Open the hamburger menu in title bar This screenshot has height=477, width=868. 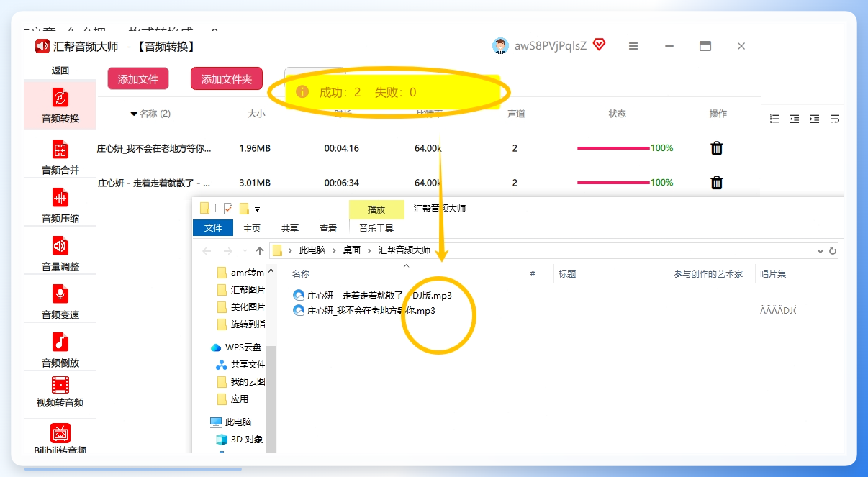pyautogui.click(x=633, y=46)
